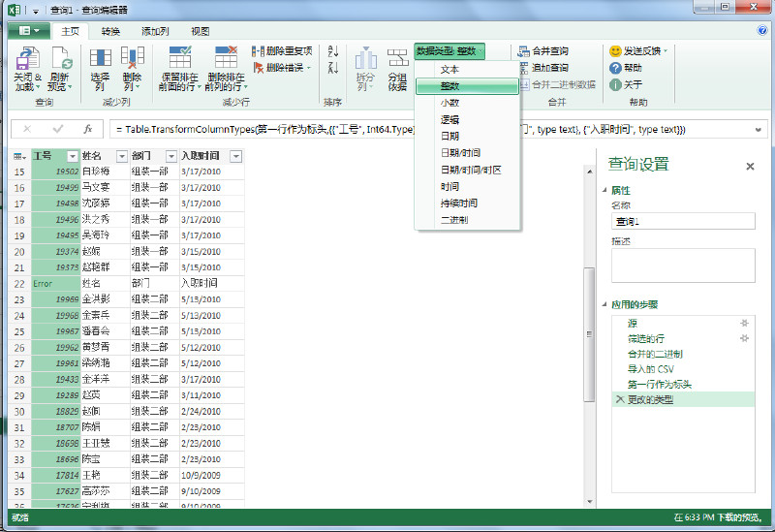The height and width of the screenshot is (532, 775).
Task: Choose Duration (持续时间) data type
Action: pyautogui.click(x=467, y=203)
